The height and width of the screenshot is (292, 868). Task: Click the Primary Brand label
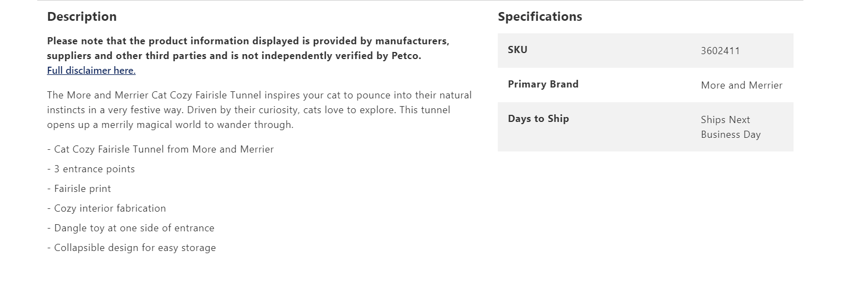click(x=543, y=84)
